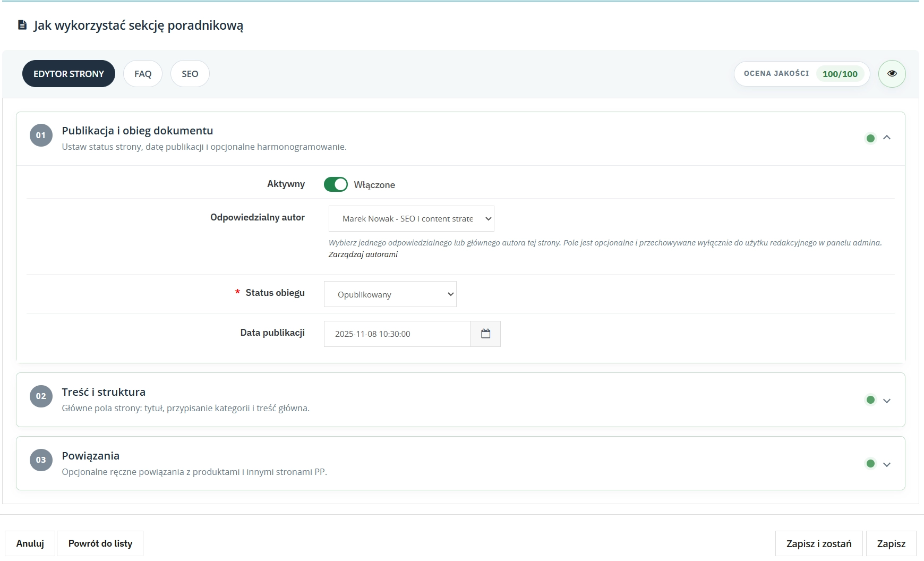Image resolution: width=924 pixels, height=561 pixels.
Task: Click the 03 section number badge
Action: [x=41, y=460]
